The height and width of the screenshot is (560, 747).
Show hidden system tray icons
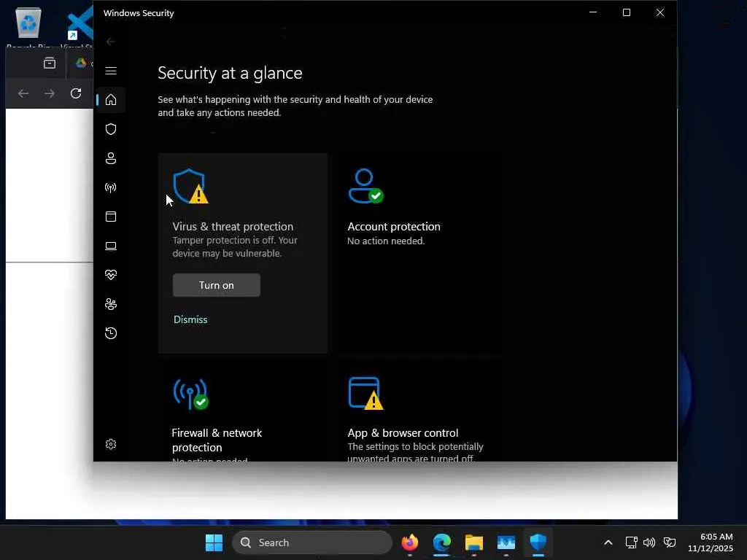click(608, 542)
